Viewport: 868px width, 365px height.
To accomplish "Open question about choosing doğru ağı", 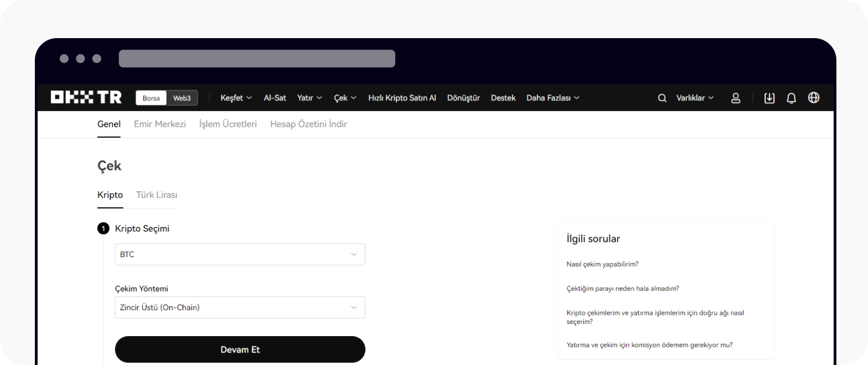I will (x=655, y=317).
